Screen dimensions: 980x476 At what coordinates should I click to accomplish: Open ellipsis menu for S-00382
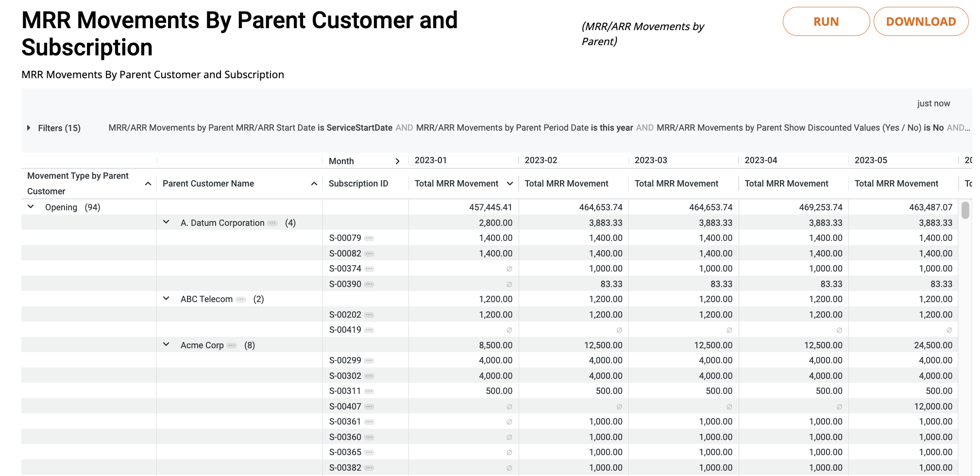coord(369,468)
